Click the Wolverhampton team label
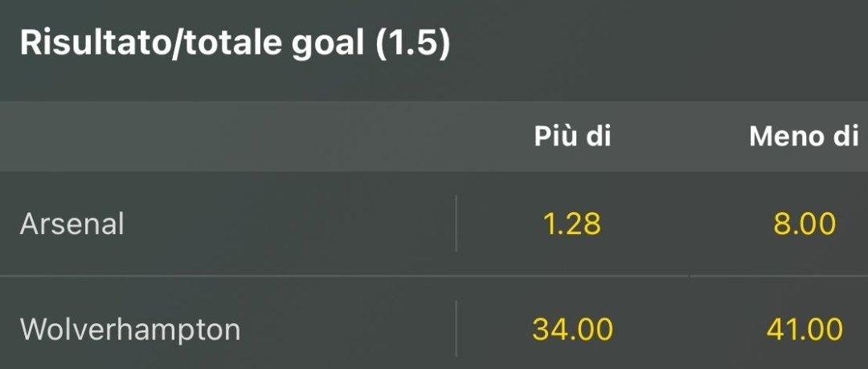The width and height of the screenshot is (868, 369). click(x=129, y=330)
